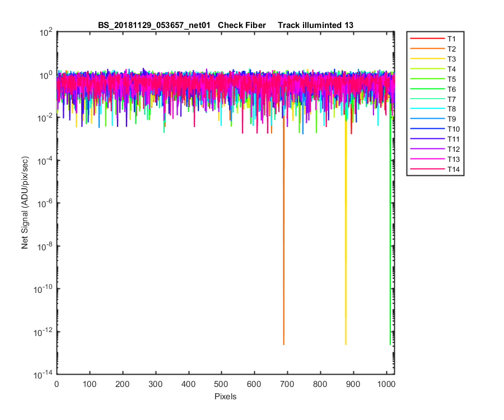Click the plot title BS_20181129_053657_net01
This screenshot has width=504, height=420.
154,25
